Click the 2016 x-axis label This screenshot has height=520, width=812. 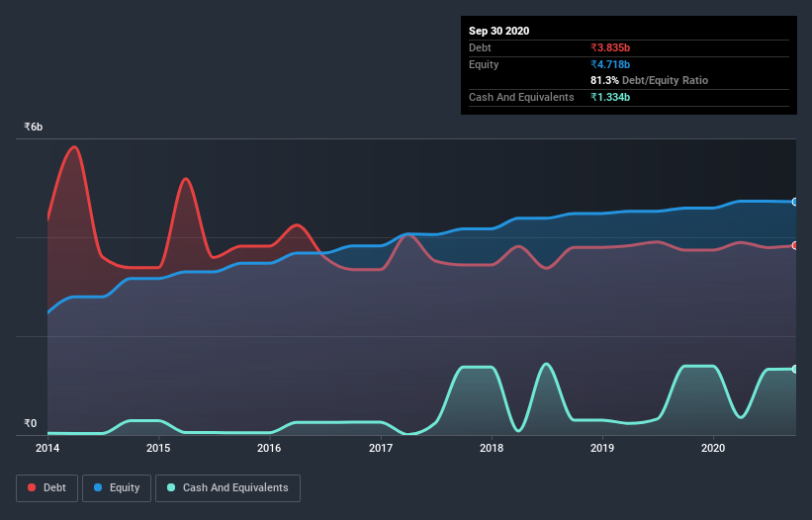269,448
